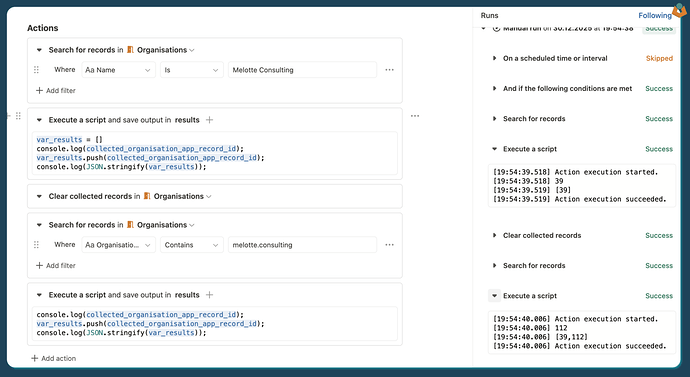Screen dimensions: 690x377
Task: Select log line '[19:54:39.519] [39]'
Action: 532,190
